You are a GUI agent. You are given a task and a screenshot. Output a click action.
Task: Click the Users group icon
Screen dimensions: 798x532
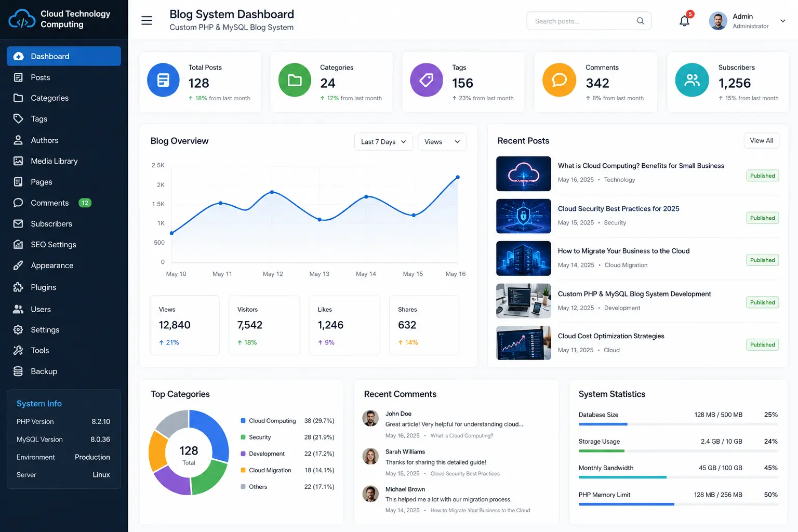(18, 309)
